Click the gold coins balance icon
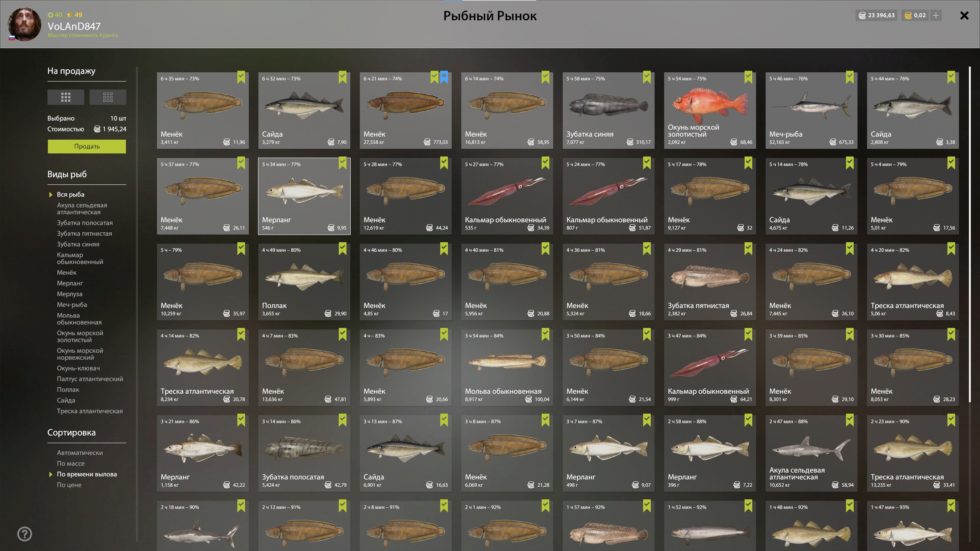 [x=908, y=15]
